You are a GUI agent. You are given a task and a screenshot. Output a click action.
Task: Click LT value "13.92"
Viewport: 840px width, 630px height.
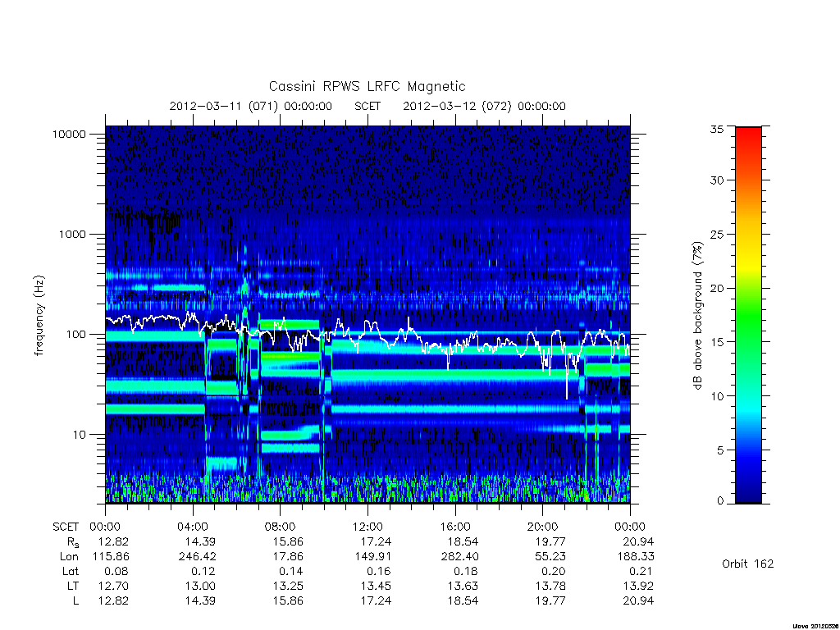pyautogui.click(x=638, y=586)
